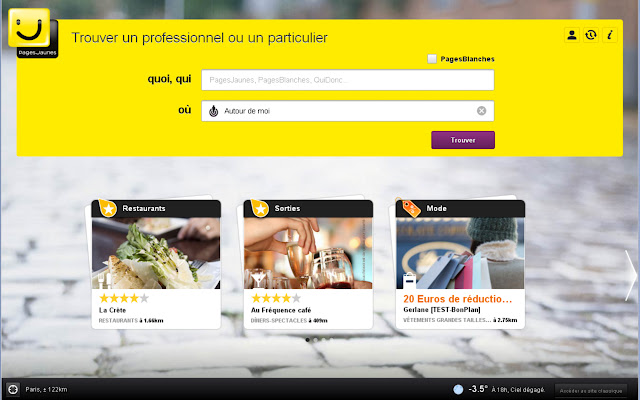Viewport: 640px width, 400px height.
Task: Click the PagesJaunes smiley logo
Action: click(x=33, y=33)
